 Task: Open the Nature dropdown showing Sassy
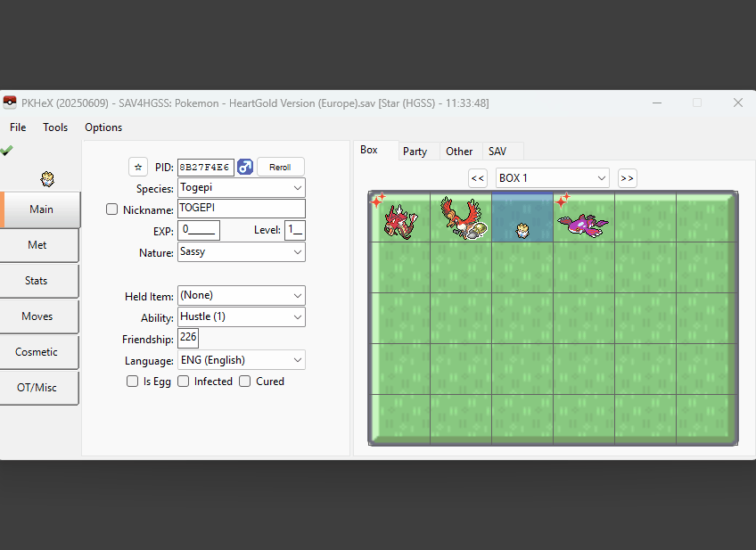pyautogui.click(x=241, y=251)
